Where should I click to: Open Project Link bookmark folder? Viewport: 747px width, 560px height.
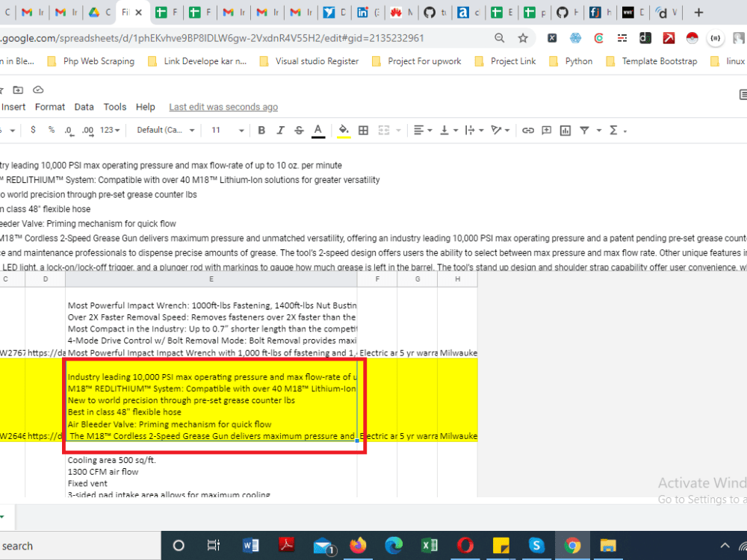(x=505, y=61)
